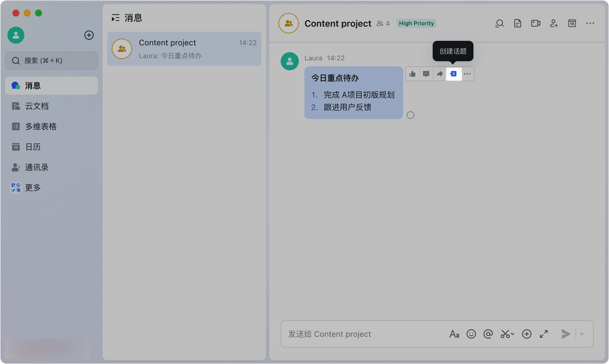Collapse the 消息 list panel toggle
The image size is (609, 364).
[115, 18]
